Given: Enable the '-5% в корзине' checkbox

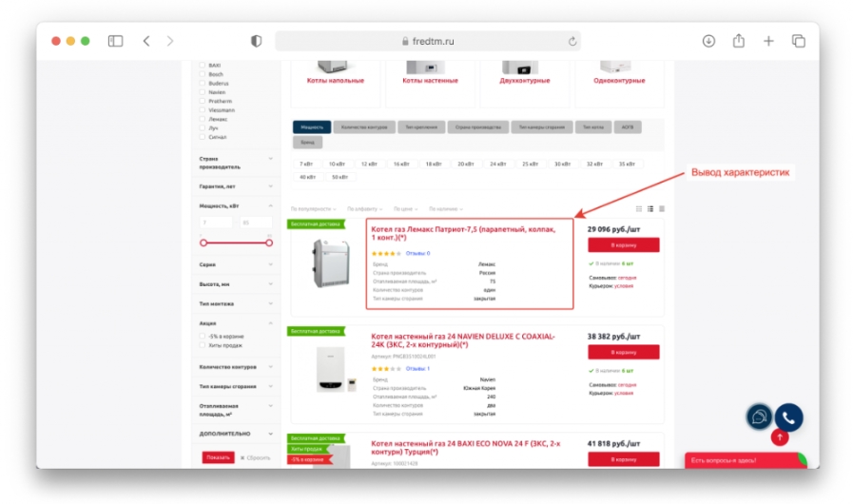Looking at the screenshot, I should pos(203,337).
